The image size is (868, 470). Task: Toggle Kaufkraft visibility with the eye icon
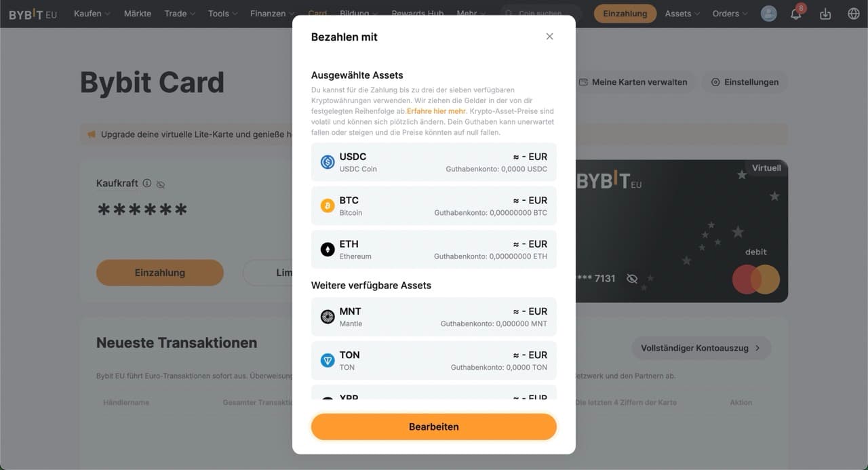tap(160, 183)
